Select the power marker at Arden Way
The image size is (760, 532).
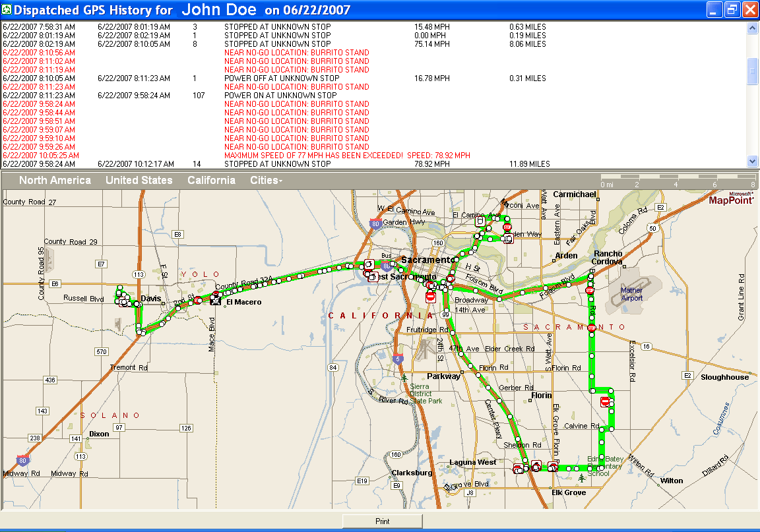tap(509, 239)
